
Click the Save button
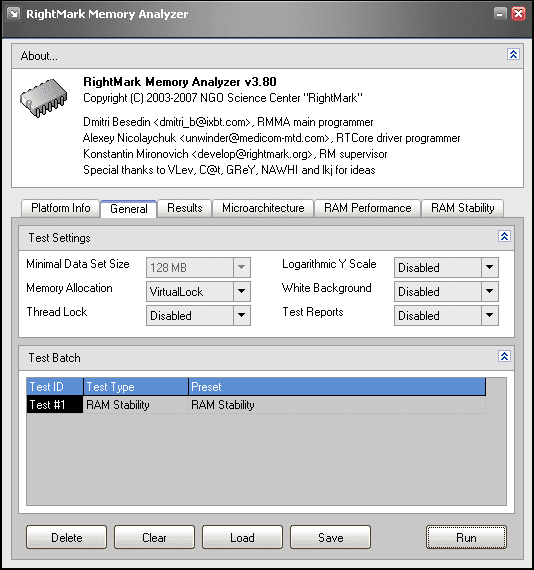[x=330, y=537]
